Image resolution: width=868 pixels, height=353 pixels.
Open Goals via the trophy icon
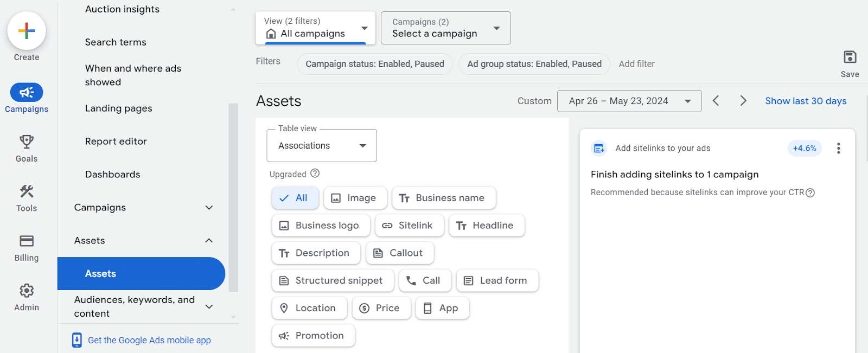(x=26, y=142)
